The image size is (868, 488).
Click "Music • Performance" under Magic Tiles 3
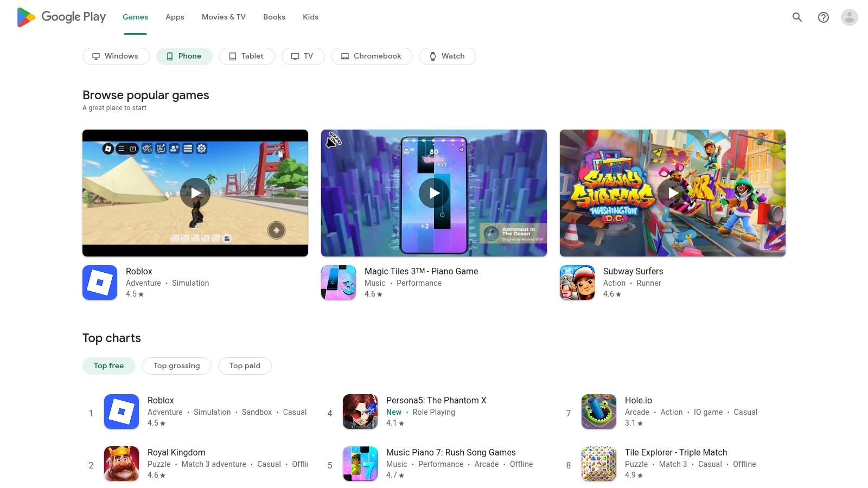403,283
